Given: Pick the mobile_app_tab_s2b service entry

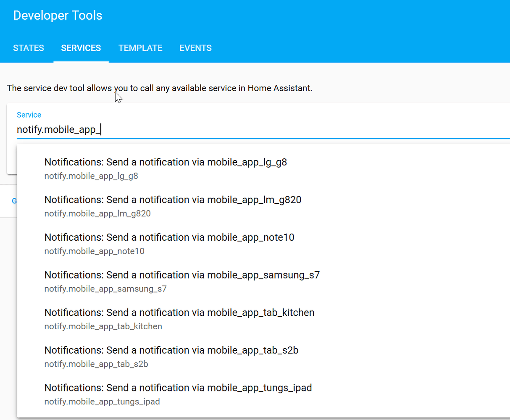Looking at the screenshot, I should pyautogui.click(x=263, y=357).
